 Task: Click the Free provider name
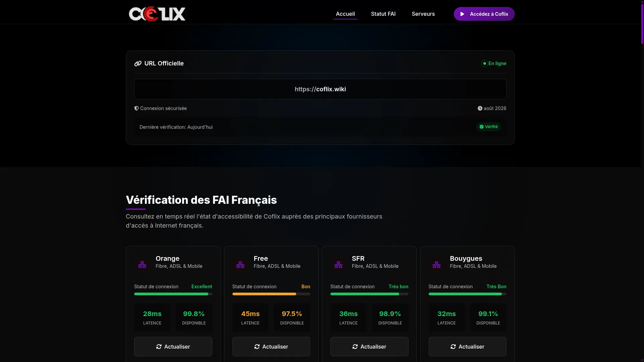pos(261,258)
